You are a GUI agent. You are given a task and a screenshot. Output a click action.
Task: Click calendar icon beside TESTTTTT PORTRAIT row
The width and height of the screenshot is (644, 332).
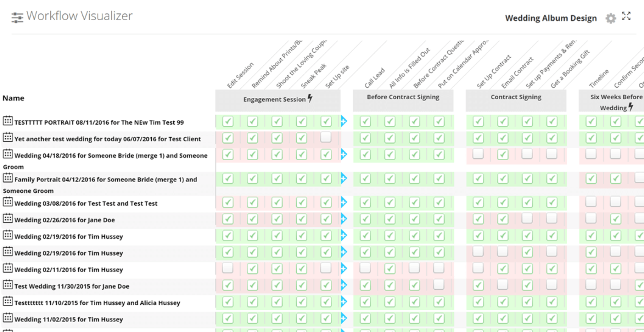(8, 121)
